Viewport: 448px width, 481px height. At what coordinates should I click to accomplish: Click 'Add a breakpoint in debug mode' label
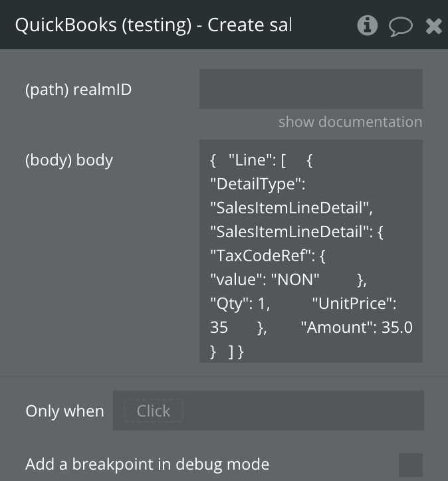(x=147, y=464)
